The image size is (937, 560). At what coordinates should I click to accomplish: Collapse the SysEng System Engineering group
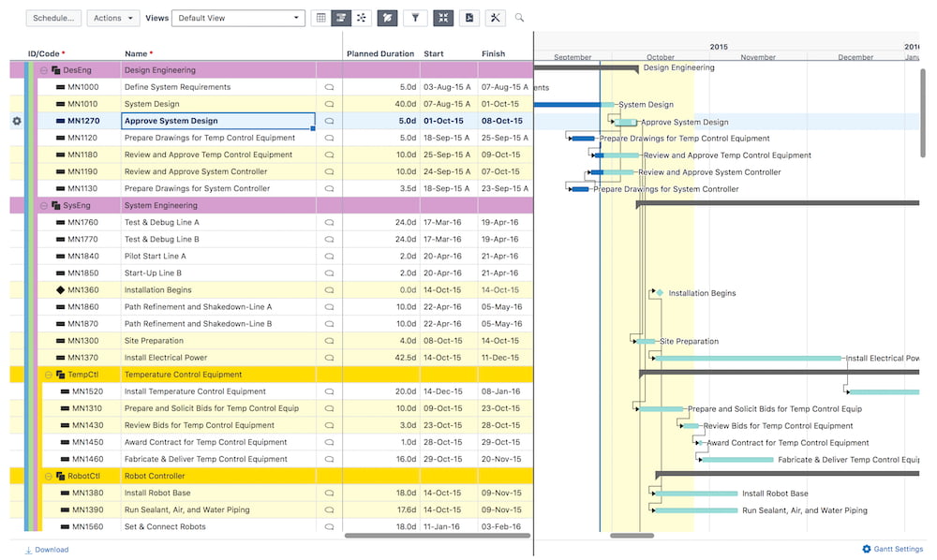[x=44, y=205]
